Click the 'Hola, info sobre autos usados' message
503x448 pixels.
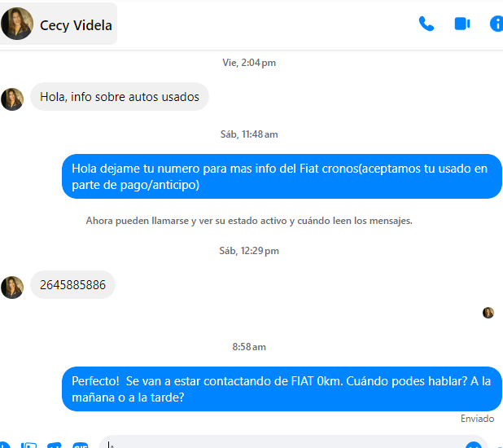(x=120, y=97)
